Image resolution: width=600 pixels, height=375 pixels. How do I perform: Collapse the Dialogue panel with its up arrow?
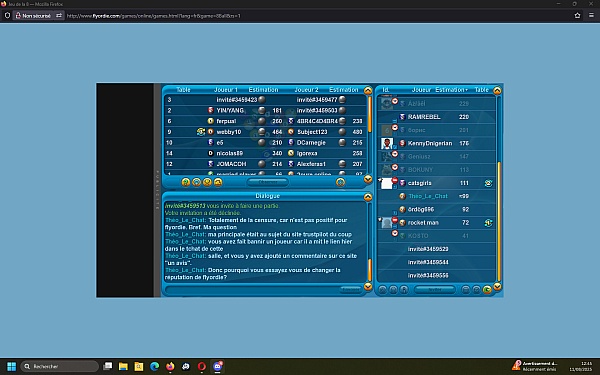(x=368, y=197)
